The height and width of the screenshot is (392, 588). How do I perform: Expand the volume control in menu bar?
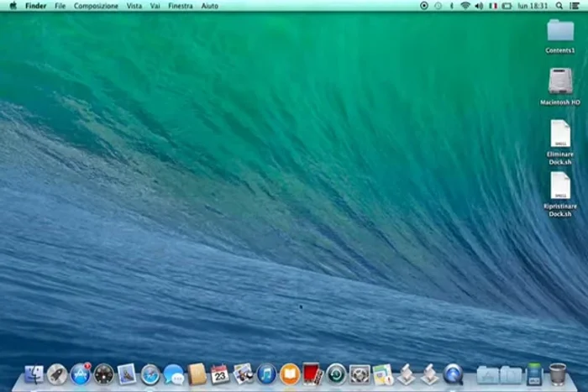tap(479, 5)
